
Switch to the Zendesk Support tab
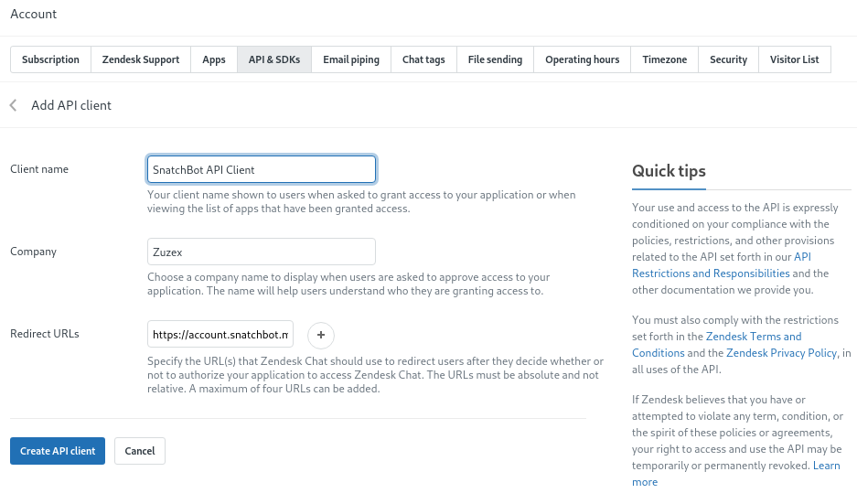[x=141, y=59]
